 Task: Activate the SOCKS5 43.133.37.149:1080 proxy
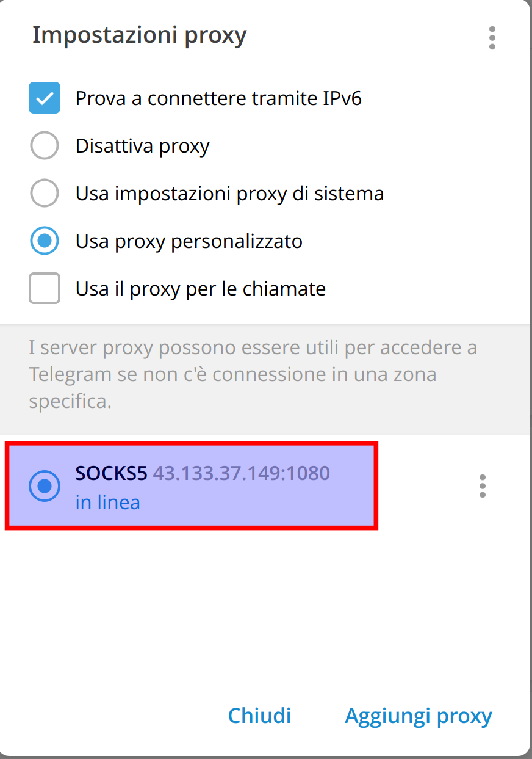point(45,486)
